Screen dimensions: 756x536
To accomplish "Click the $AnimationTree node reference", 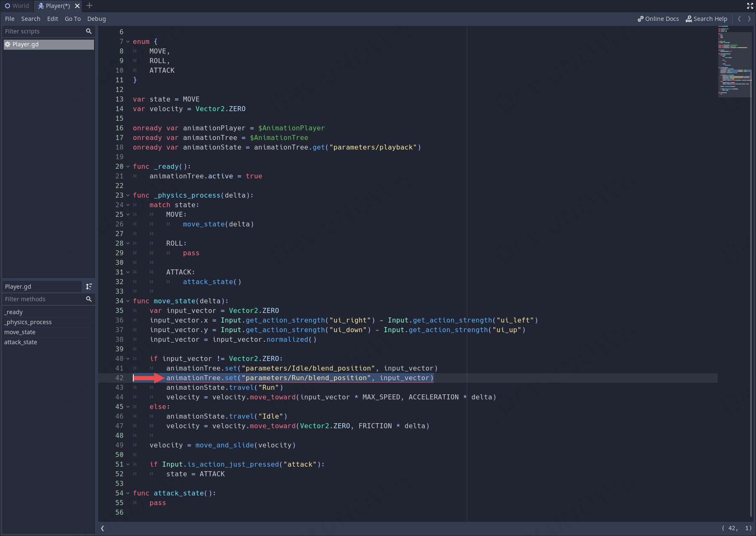I will (279, 138).
